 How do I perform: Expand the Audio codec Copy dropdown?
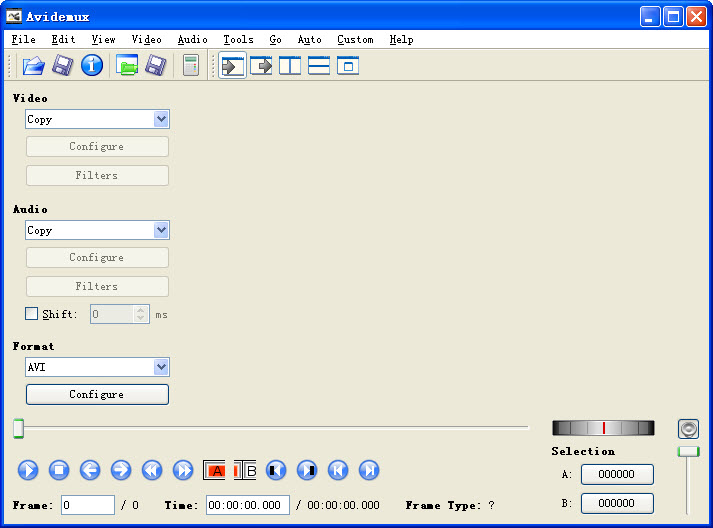[161, 230]
